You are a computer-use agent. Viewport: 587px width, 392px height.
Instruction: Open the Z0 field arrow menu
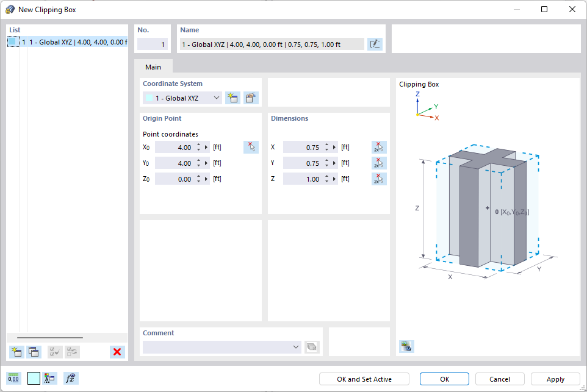coord(206,179)
